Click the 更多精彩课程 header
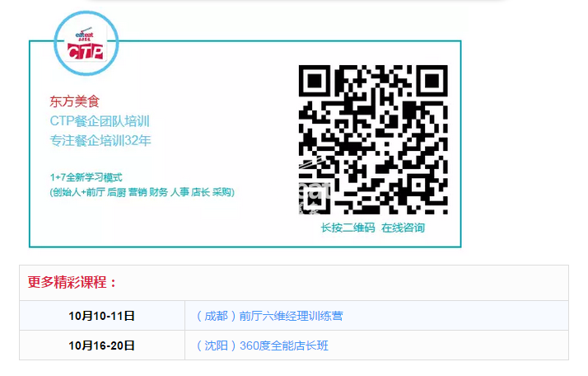Image resolution: width=588 pixels, height=376 pixels. (x=72, y=283)
